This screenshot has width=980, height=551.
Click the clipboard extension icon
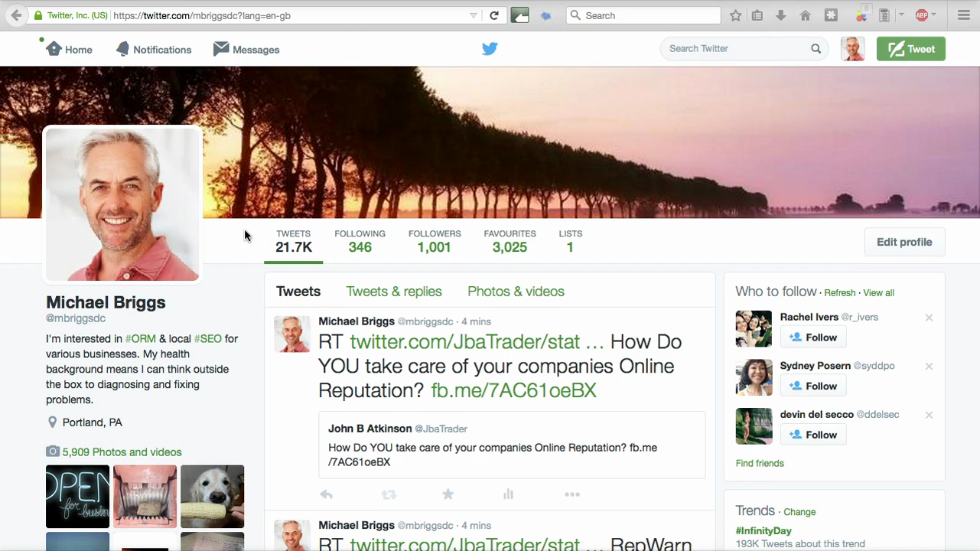point(884,15)
